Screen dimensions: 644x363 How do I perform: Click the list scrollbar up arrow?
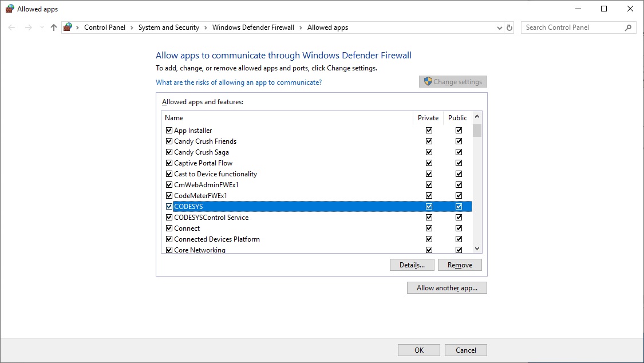click(477, 117)
